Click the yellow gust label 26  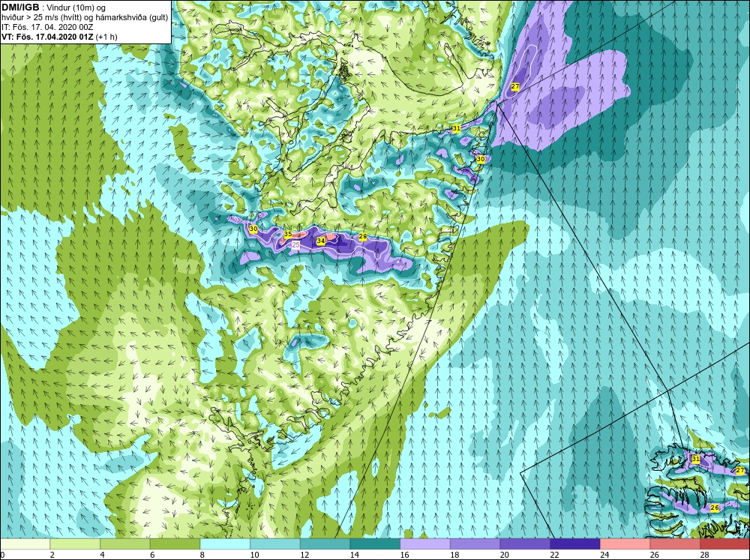point(715,508)
